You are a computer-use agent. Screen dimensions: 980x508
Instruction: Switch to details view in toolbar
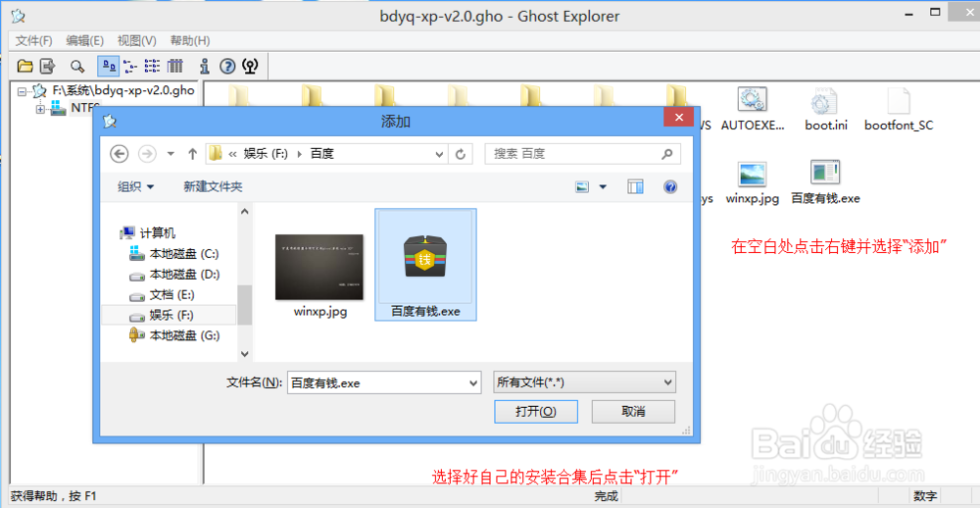click(175, 66)
